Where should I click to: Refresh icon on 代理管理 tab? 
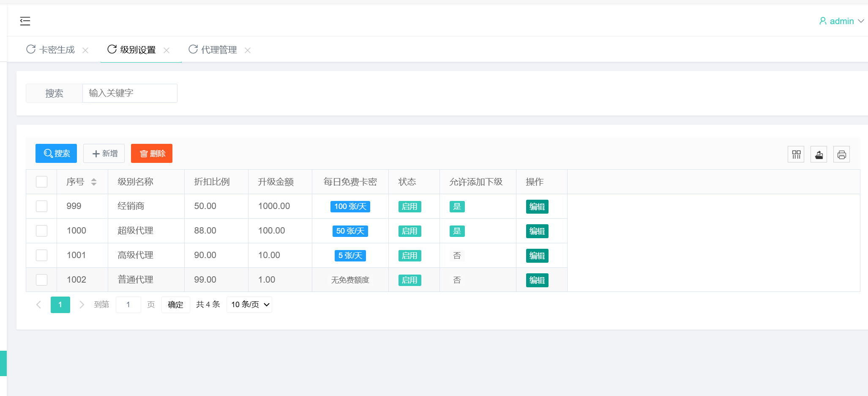[x=193, y=49]
